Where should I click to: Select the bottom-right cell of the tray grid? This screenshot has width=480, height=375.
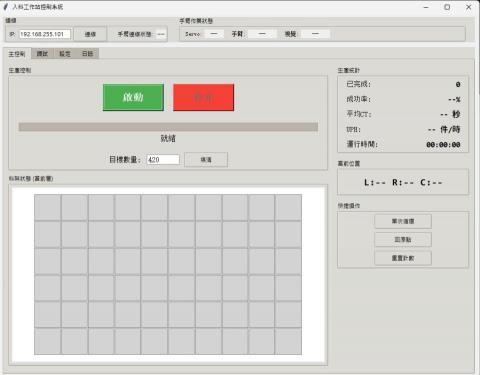[288, 341]
